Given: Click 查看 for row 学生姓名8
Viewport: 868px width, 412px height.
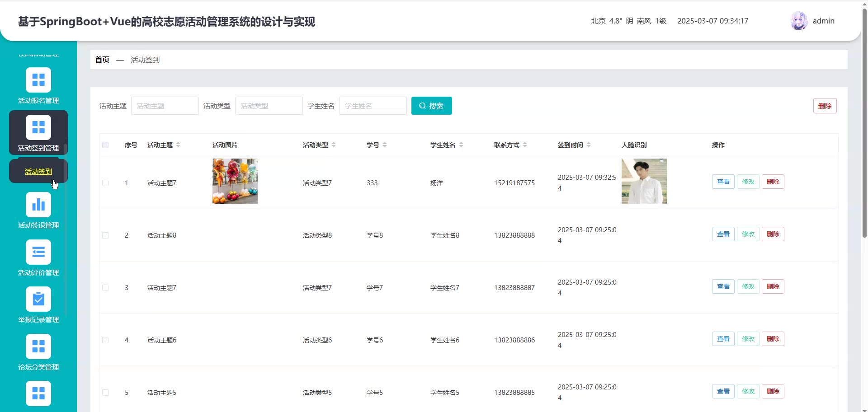Looking at the screenshot, I should point(723,234).
